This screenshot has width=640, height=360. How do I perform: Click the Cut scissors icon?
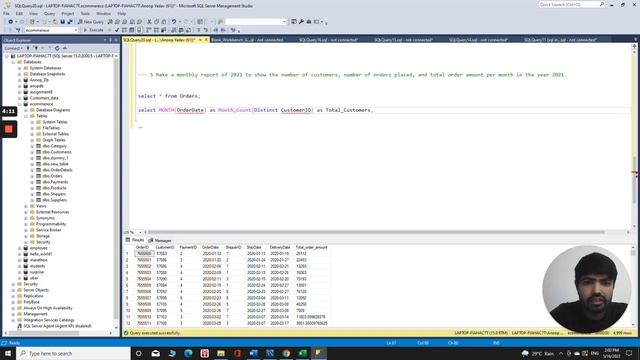point(149,22)
